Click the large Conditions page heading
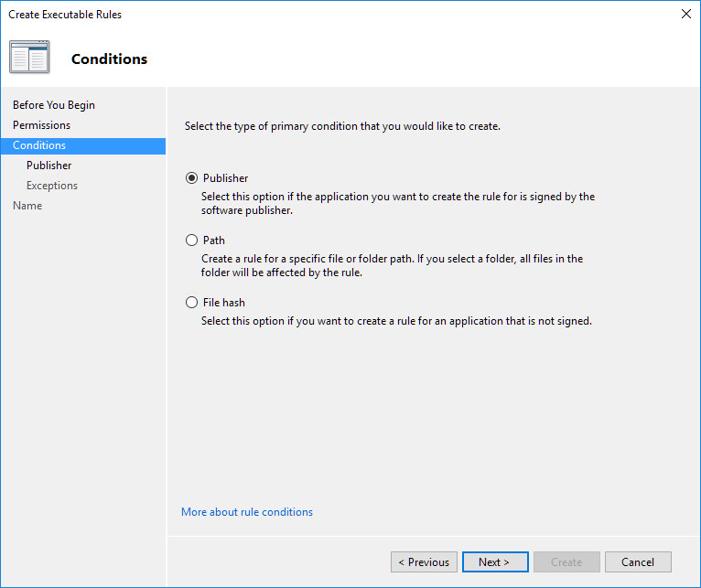The width and height of the screenshot is (701, 588). [109, 59]
